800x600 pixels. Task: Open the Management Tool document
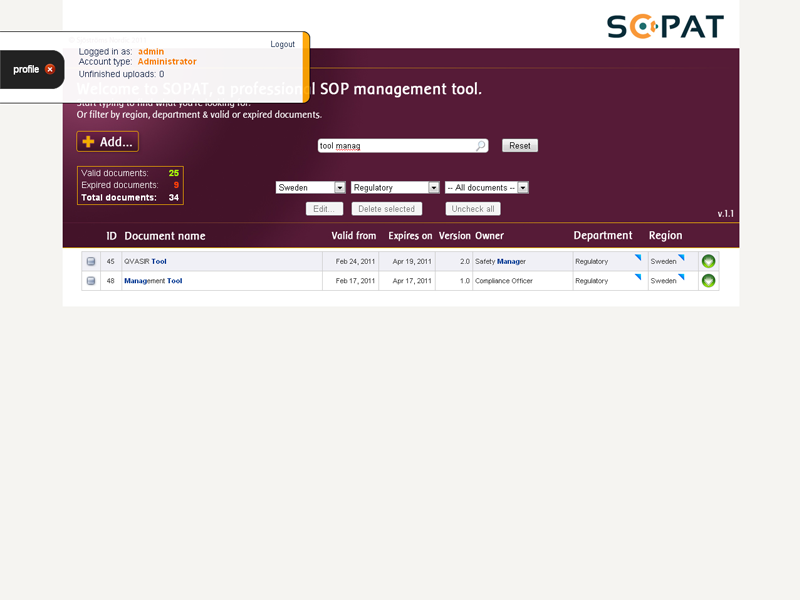(153, 281)
